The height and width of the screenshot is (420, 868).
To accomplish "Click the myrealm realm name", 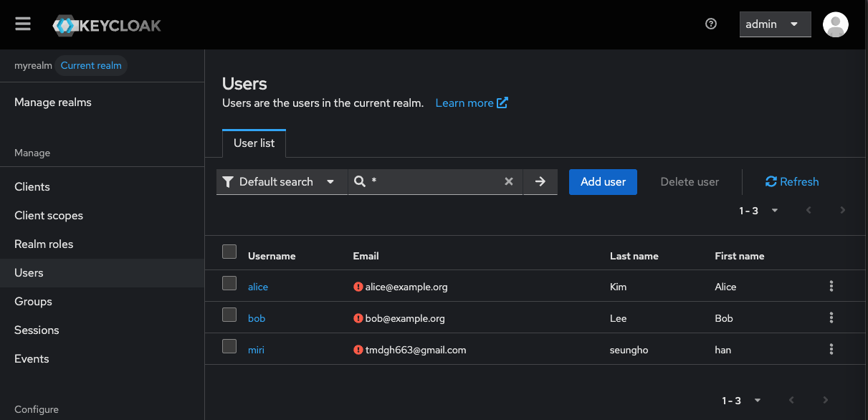I will point(33,66).
